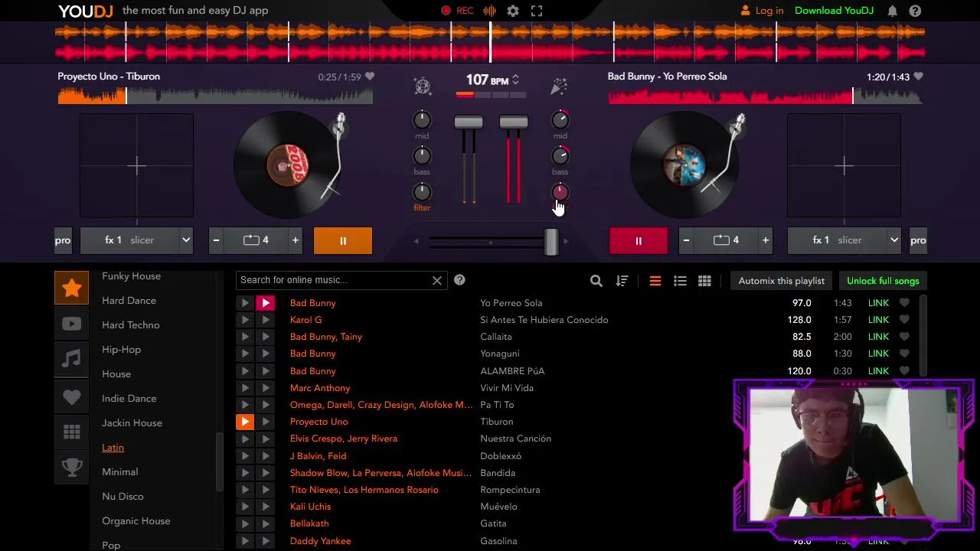Select the House genre
This screenshot has width=980, height=551.
pos(116,374)
